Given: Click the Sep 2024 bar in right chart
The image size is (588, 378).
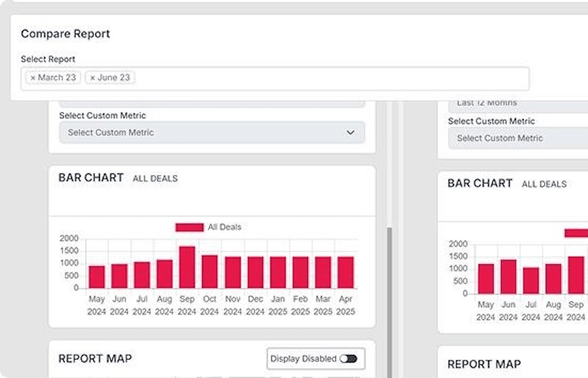Looking at the screenshot, I should point(576,275).
